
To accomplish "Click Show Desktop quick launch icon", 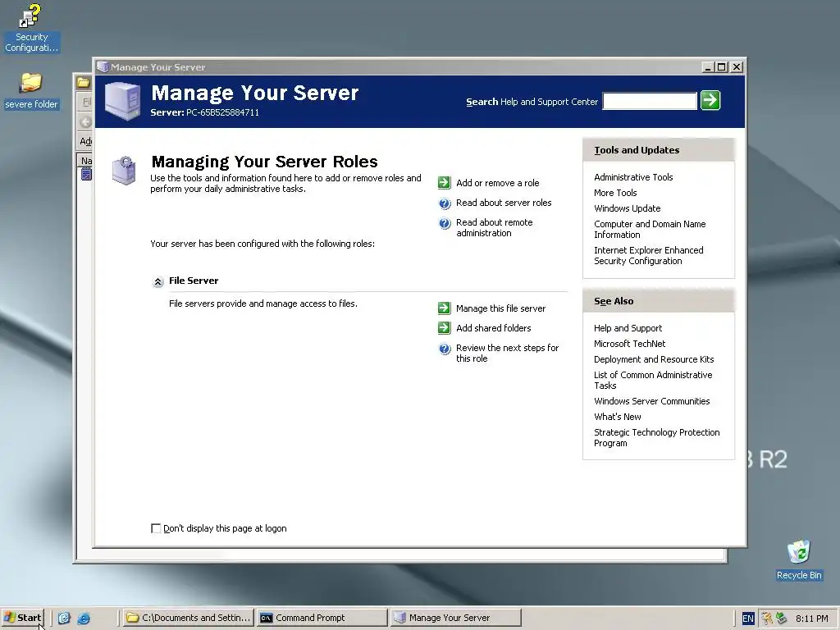I will click(64, 619).
